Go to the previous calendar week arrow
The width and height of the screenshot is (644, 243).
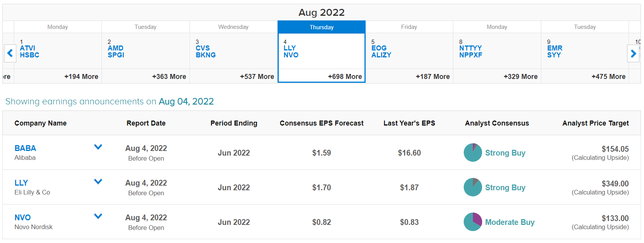coord(10,53)
